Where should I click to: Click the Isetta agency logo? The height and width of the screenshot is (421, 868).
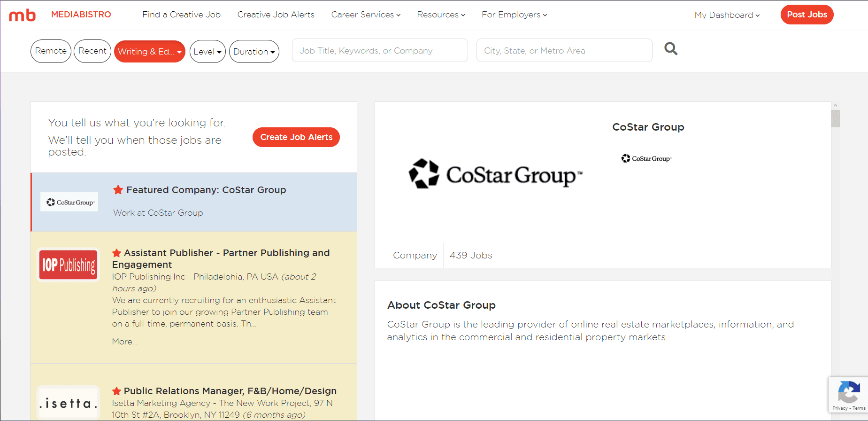(x=69, y=403)
